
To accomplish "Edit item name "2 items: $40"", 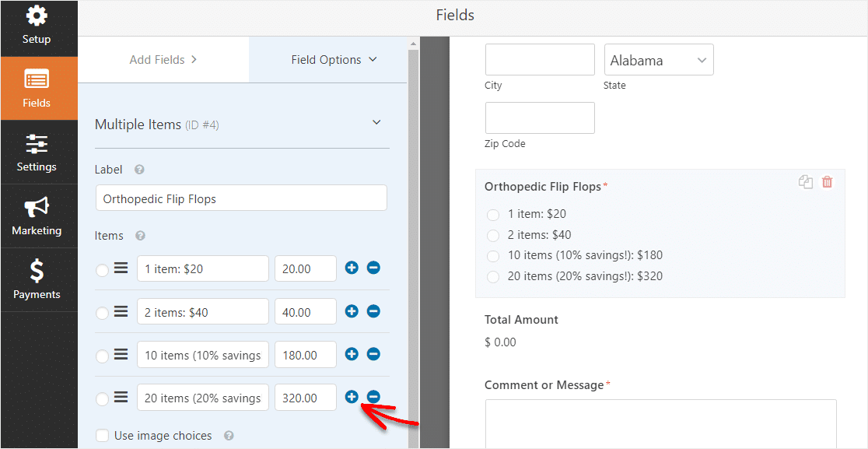I will (203, 312).
